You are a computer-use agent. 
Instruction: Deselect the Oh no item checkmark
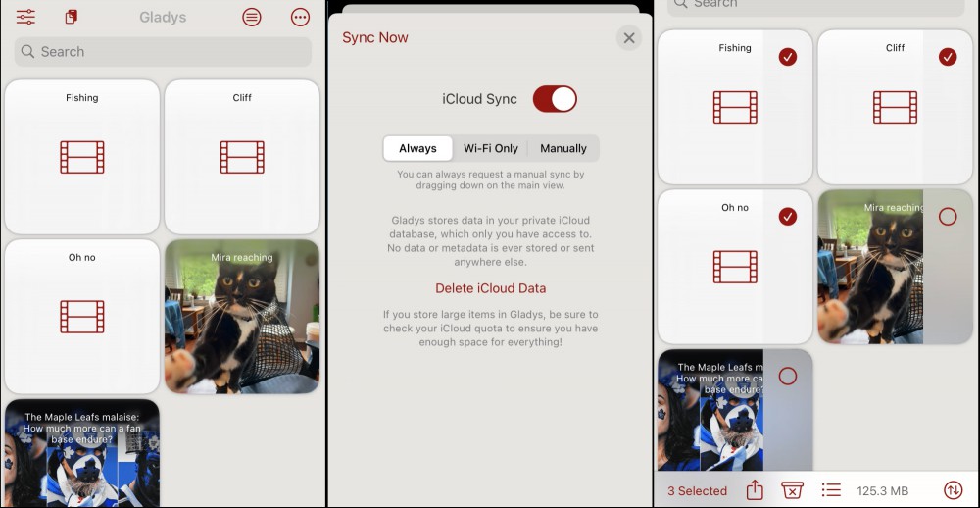[788, 217]
